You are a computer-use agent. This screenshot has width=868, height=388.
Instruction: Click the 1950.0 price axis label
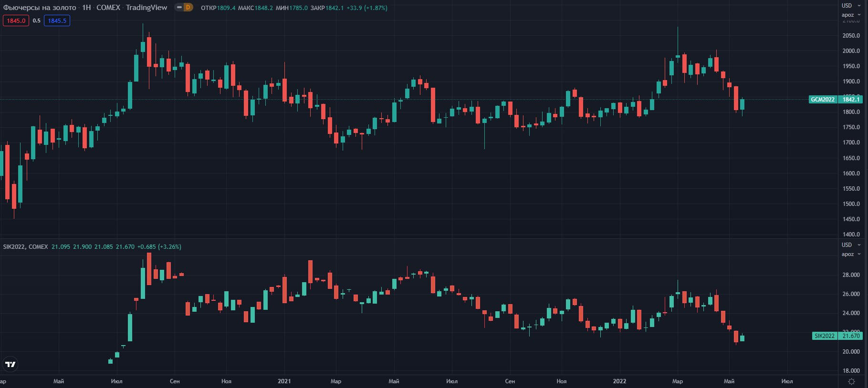click(x=851, y=66)
